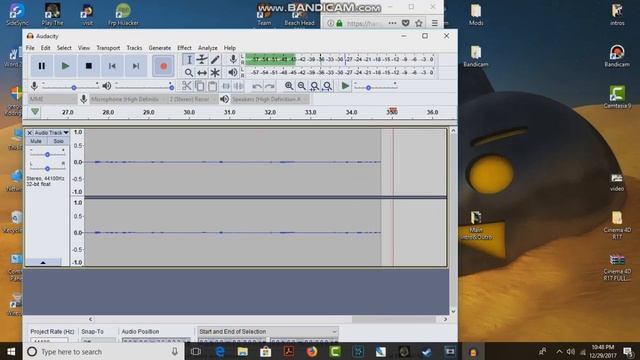Open File Explorer from the taskbar
This screenshot has height=360, width=640.
(x=242, y=351)
